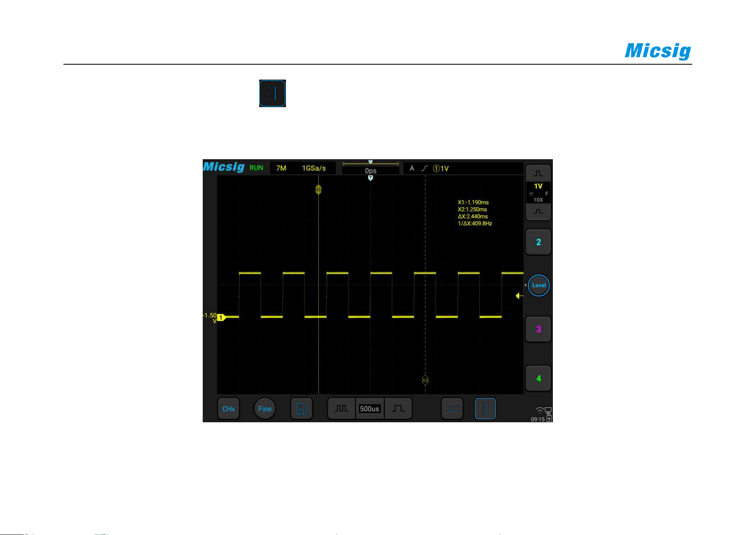Decrease time base with single-pulse icon
Viewport: 756px width, 535px height.
point(398,409)
